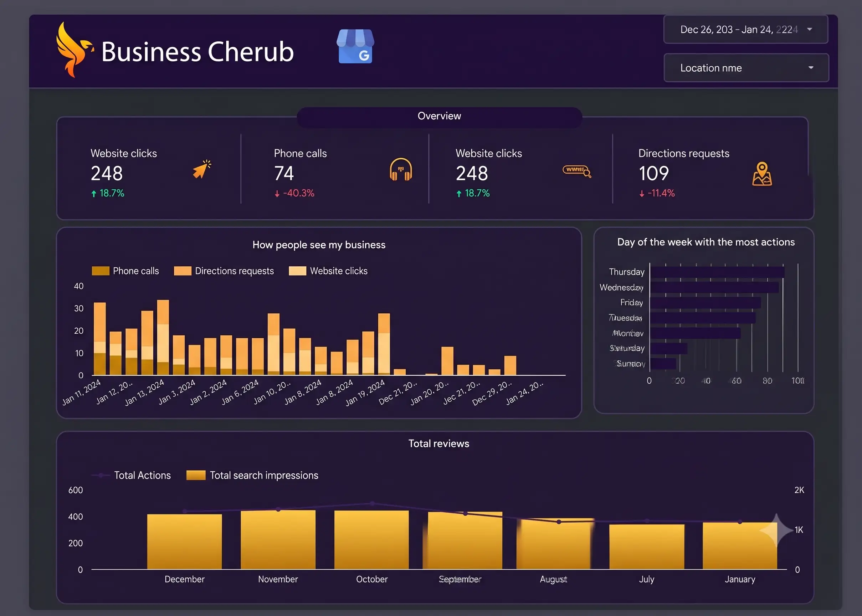This screenshot has height=616, width=862.
Task: Click the 74 Phone calls value
Action: point(284,173)
